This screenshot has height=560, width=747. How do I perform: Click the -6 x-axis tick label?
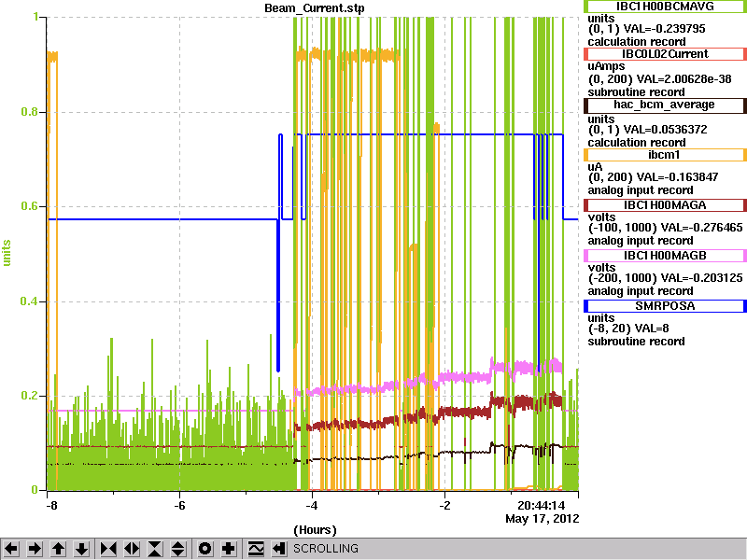point(179,505)
